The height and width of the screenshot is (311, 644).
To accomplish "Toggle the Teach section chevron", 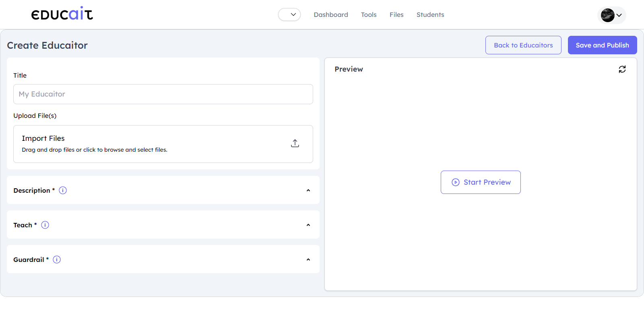I will coord(308,225).
